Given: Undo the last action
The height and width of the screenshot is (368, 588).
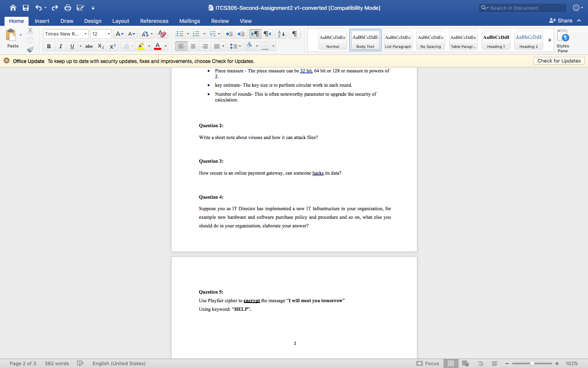Looking at the screenshot, I should [x=38, y=8].
